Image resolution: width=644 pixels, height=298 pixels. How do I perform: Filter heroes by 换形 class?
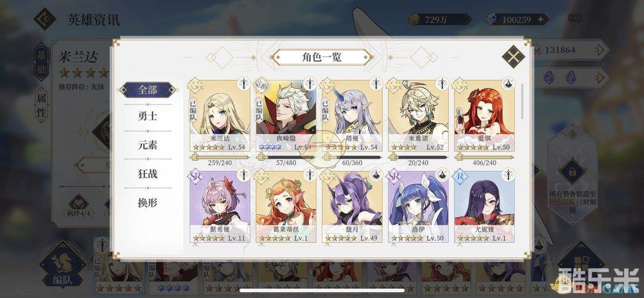pyautogui.click(x=148, y=202)
